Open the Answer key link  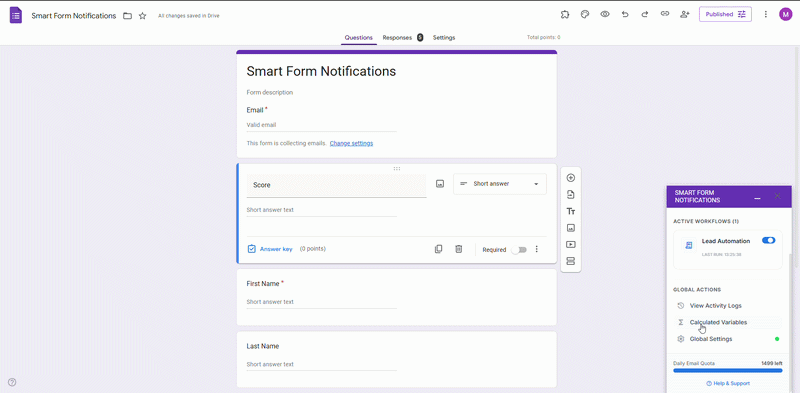pyautogui.click(x=270, y=249)
